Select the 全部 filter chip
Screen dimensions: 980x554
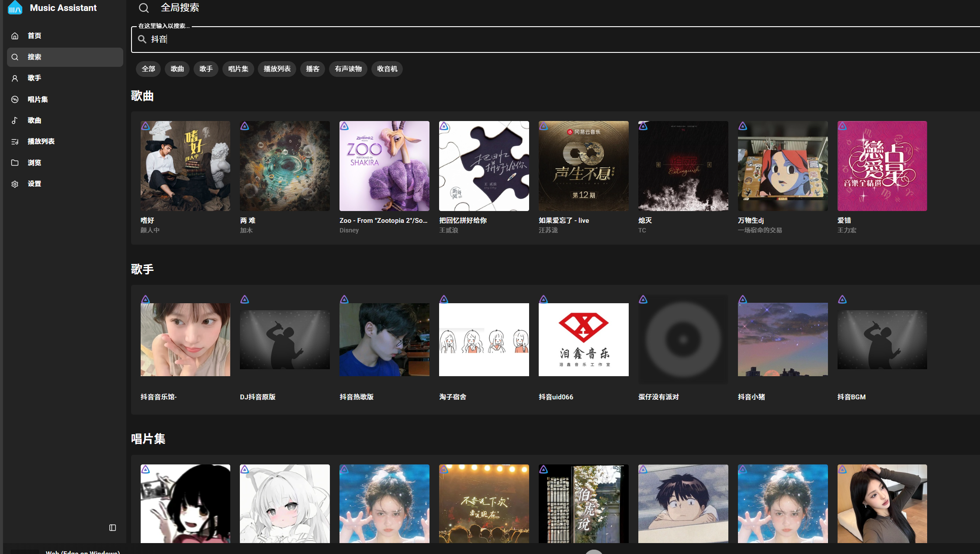tap(148, 69)
